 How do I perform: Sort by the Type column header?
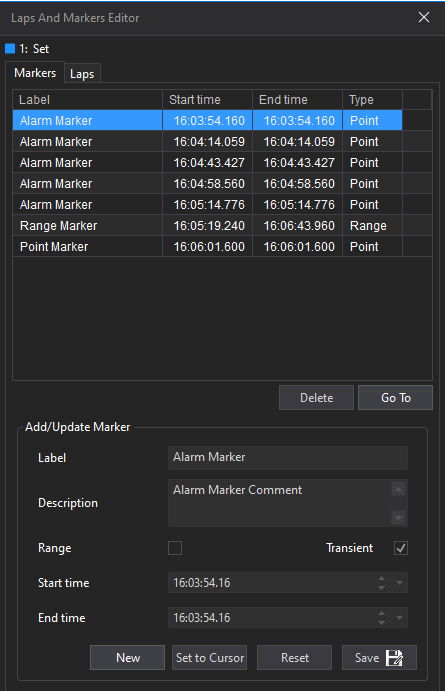point(372,100)
